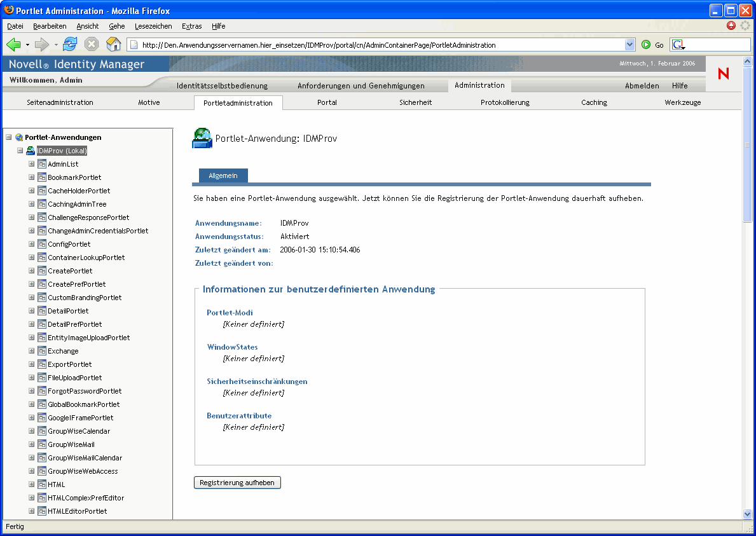The height and width of the screenshot is (536, 756).
Task: Click the HTML portlet icon
Action: tap(42, 484)
